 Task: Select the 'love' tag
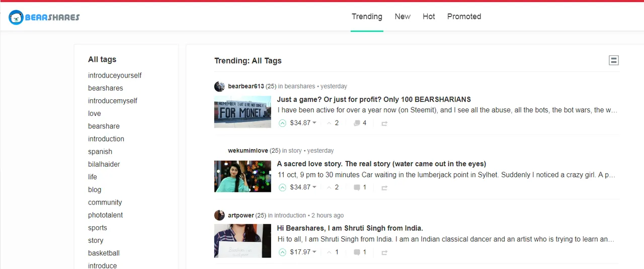coord(95,113)
